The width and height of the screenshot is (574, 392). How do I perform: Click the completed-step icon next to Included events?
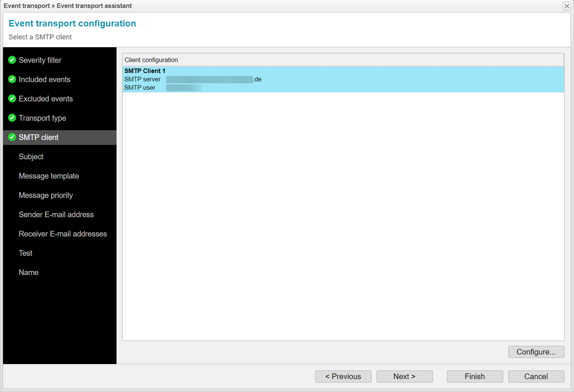(12, 79)
